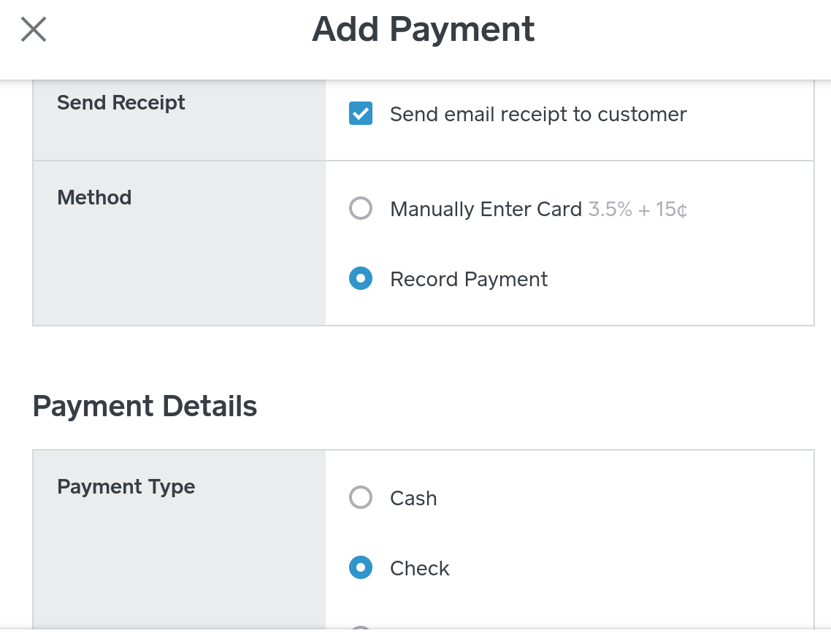This screenshot has width=831, height=644.
Task: Click the 'Check' label text
Action: pos(420,569)
